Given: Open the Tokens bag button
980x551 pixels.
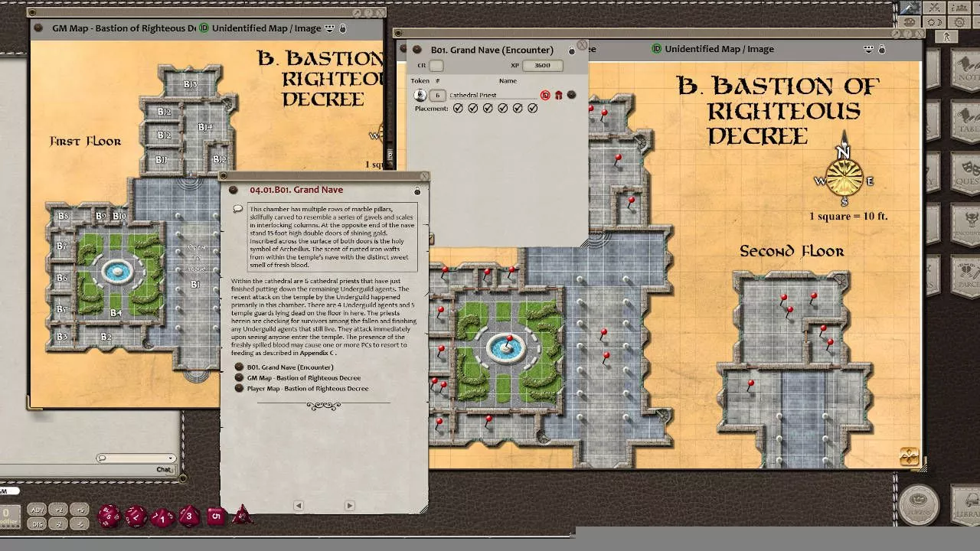Looking at the screenshot, I should [919, 505].
